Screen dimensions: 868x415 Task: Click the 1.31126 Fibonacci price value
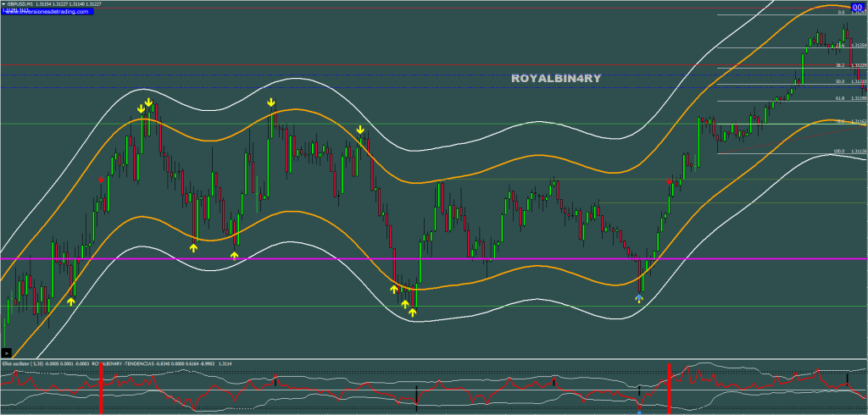pos(860,151)
